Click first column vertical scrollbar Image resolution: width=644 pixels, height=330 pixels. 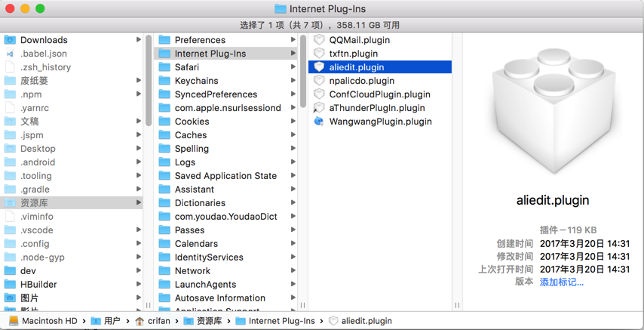click(x=149, y=80)
